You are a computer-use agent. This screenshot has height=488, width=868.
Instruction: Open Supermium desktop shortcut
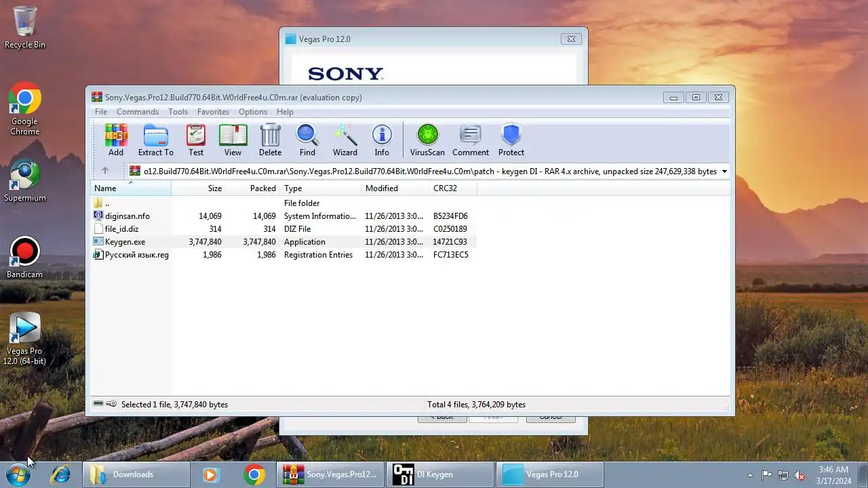click(x=25, y=181)
